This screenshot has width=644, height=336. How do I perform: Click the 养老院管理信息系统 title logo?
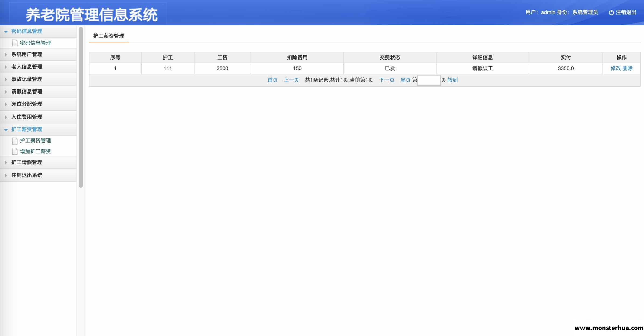pyautogui.click(x=92, y=15)
